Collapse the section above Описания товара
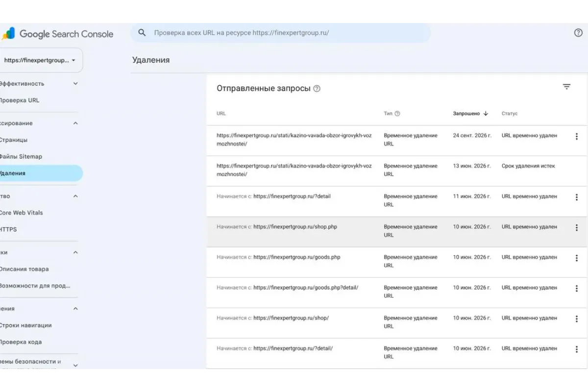This screenshot has width=588, height=392. [75, 252]
